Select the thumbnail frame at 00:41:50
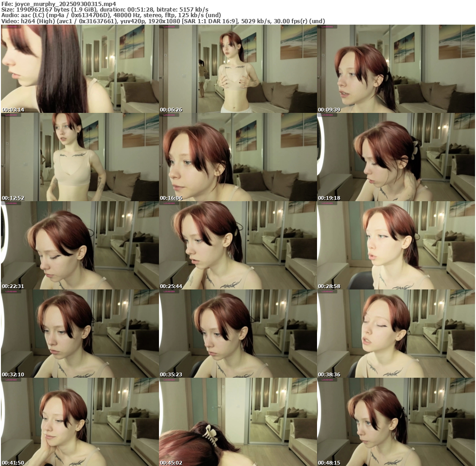The height and width of the screenshot is (466, 476). pos(80,422)
